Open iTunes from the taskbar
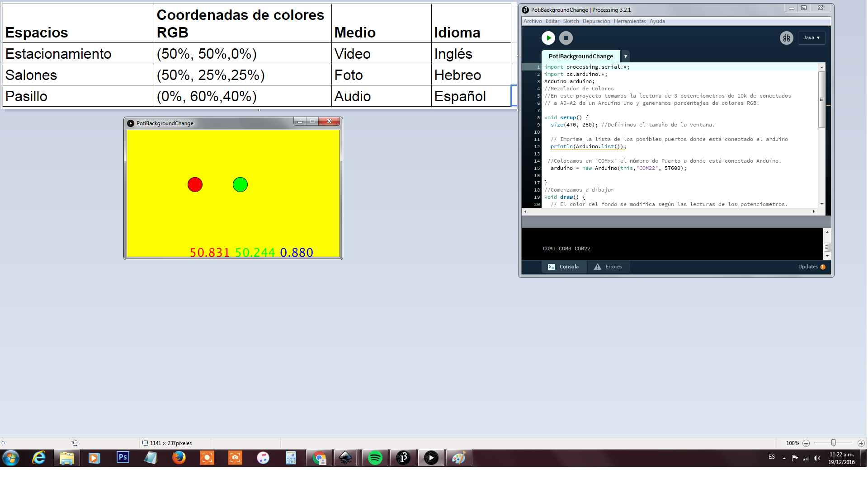The height and width of the screenshot is (488, 868). click(263, 458)
